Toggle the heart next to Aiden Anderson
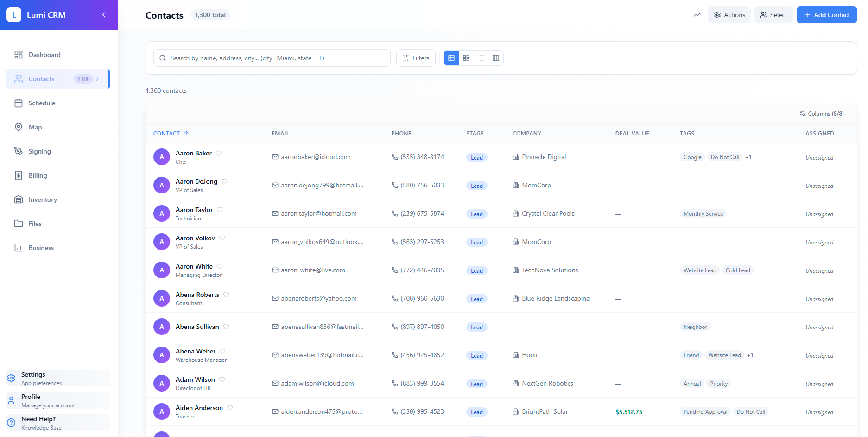Screen dimensions: 868x437 (230, 407)
